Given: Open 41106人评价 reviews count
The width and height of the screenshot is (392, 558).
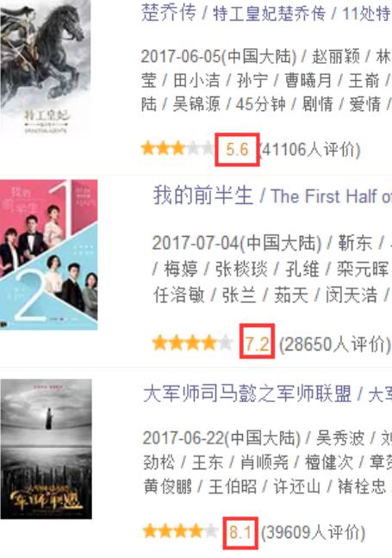Looking at the screenshot, I should [310, 150].
